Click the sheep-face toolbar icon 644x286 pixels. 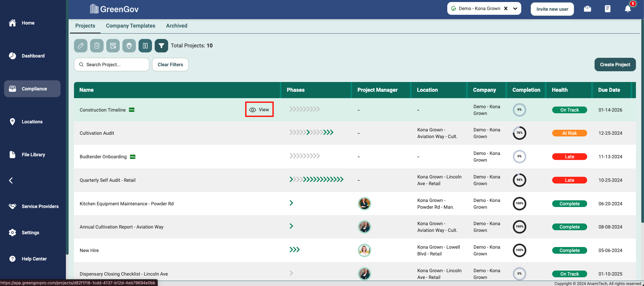[x=129, y=46]
